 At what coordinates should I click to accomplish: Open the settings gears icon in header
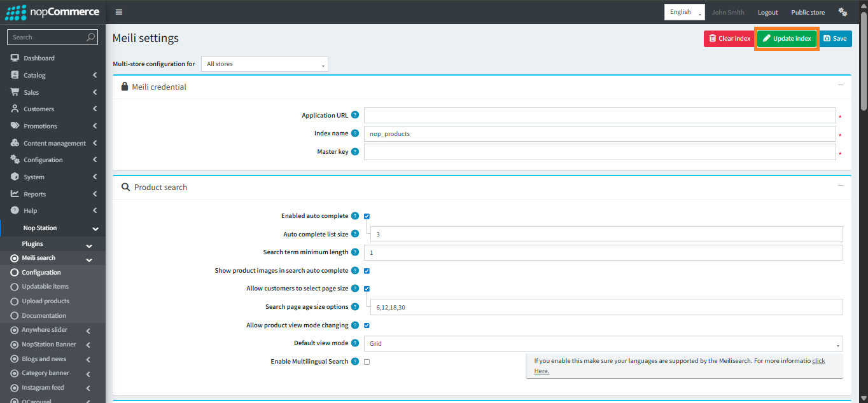click(x=843, y=12)
